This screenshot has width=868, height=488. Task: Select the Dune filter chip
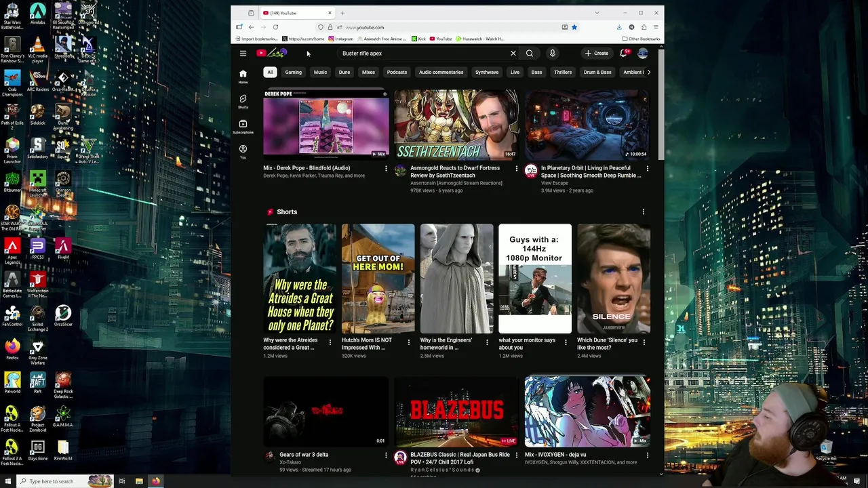pyautogui.click(x=344, y=72)
